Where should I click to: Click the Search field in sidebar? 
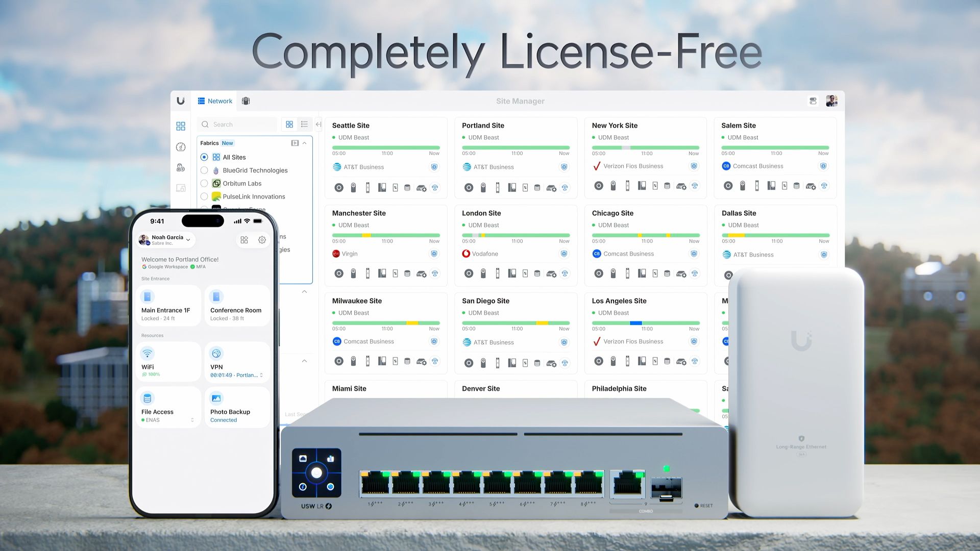[237, 124]
